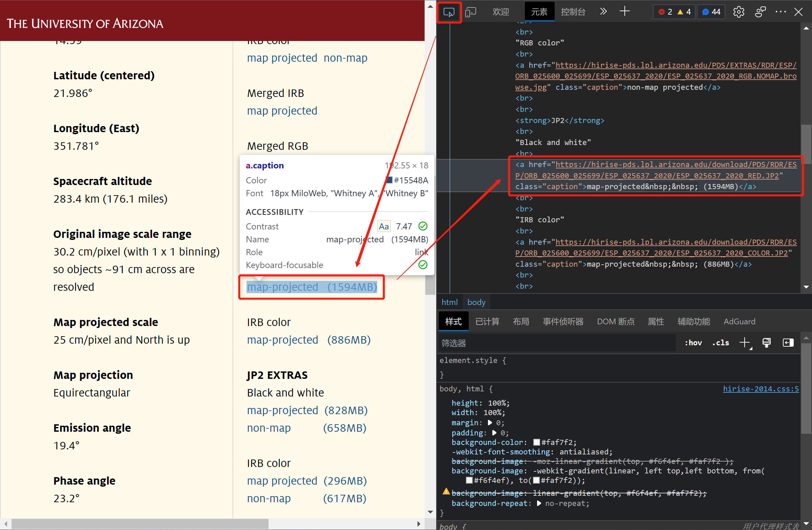Open the more tools chevron (»)
812x530 pixels.
click(603, 11)
